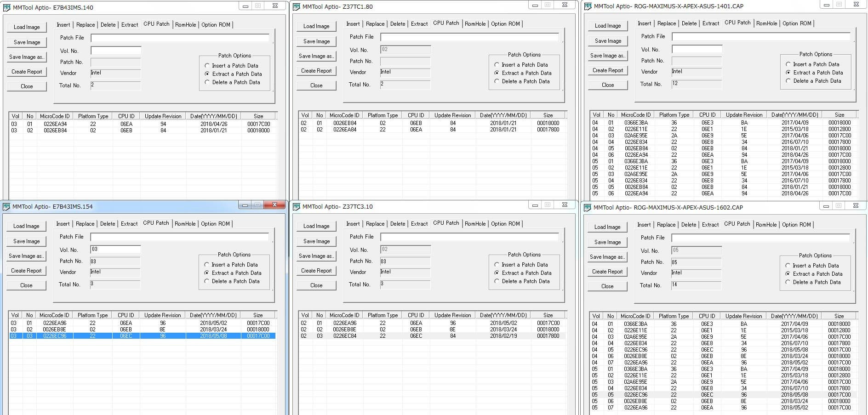868x415 pixels.
Task: Click Vol. No. field in E7B43IMS.140 window
Action: coord(116,51)
